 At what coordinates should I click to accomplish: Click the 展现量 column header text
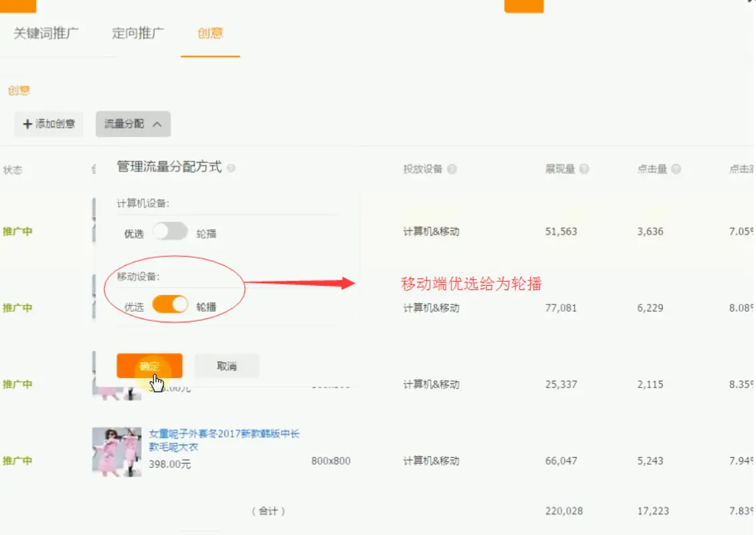(560, 169)
